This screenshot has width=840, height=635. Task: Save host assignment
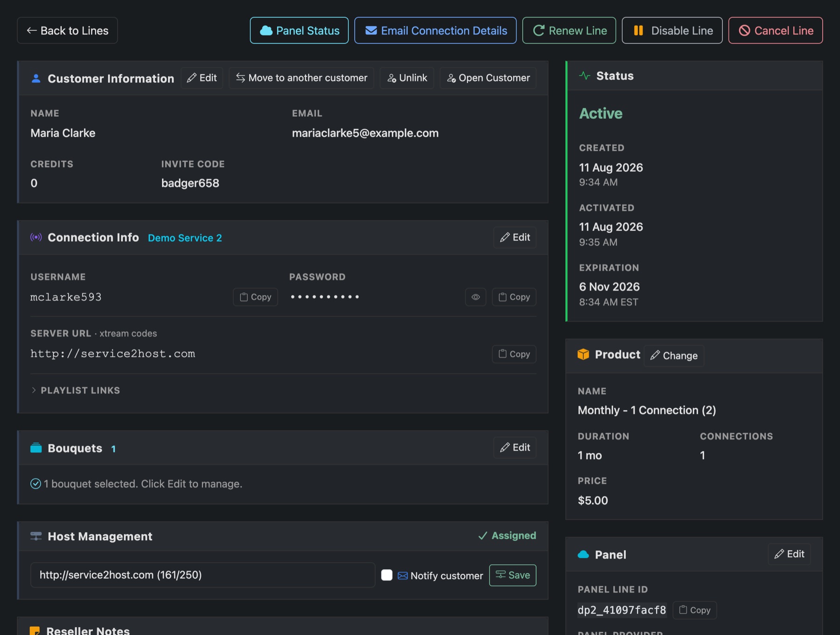click(x=513, y=575)
